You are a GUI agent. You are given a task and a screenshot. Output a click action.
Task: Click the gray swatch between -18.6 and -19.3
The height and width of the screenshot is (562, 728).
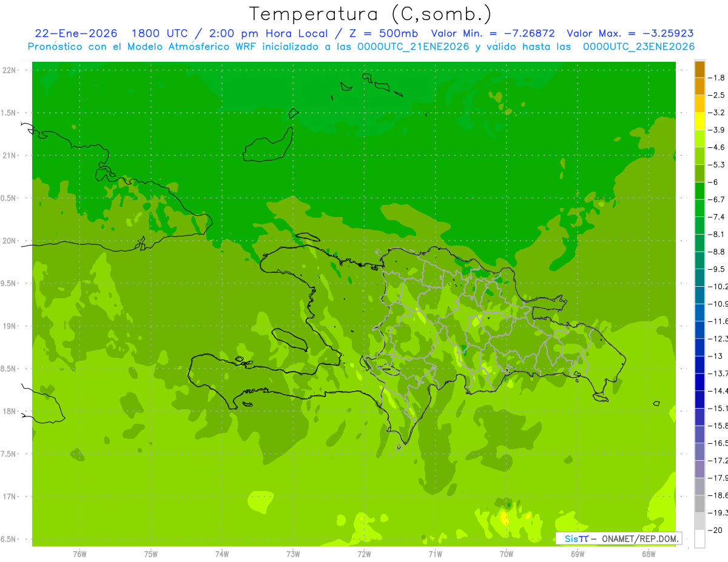[x=699, y=504]
